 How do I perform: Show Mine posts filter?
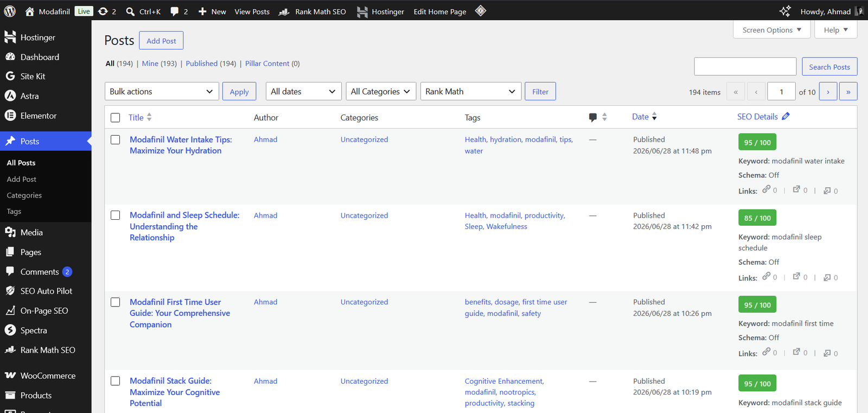[x=150, y=63]
